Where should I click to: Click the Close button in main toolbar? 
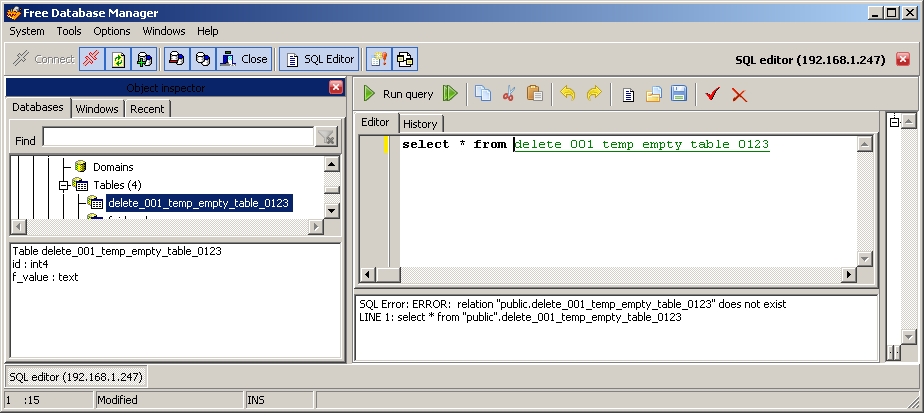pyautogui.click(x=243, y=59)
